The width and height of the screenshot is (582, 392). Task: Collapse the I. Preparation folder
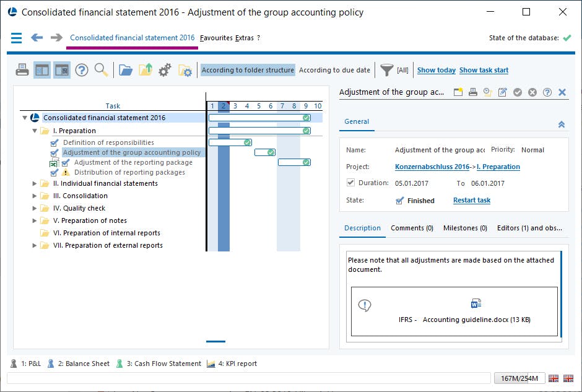tap(35, 131)
